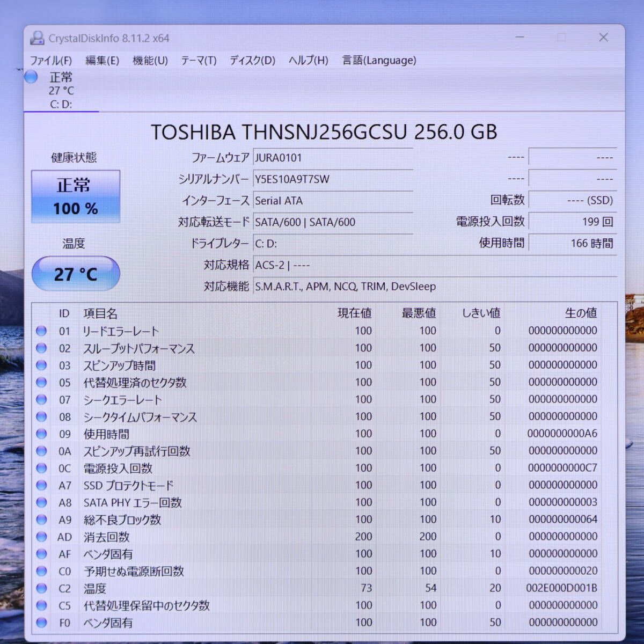644x644 pixels.
Task: Select the 予期せぬ電源断回数 raw value 000000000020
Action: (563, 571)
